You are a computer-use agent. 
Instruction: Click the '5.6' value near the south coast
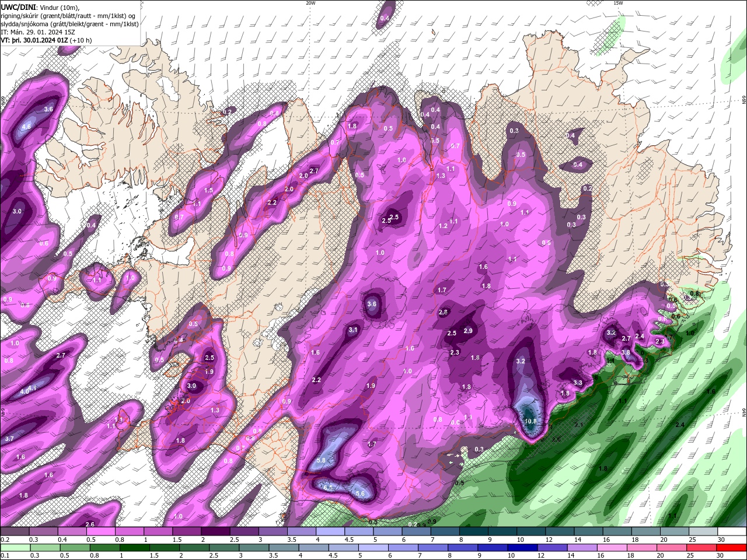click(360, 494)
